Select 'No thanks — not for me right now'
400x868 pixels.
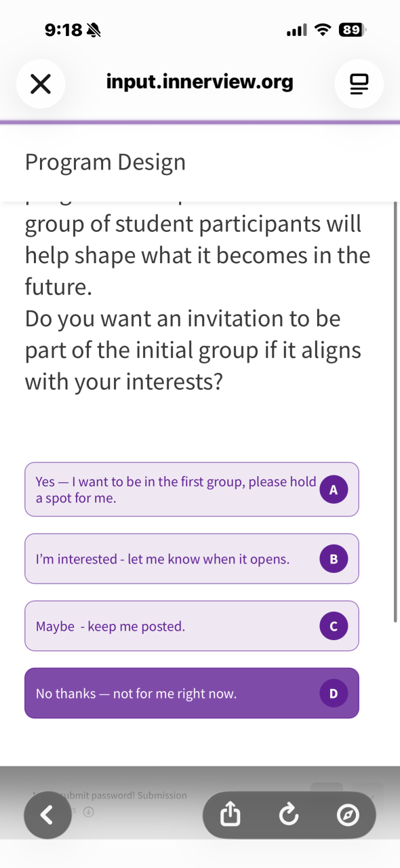[x=192, y=693]
